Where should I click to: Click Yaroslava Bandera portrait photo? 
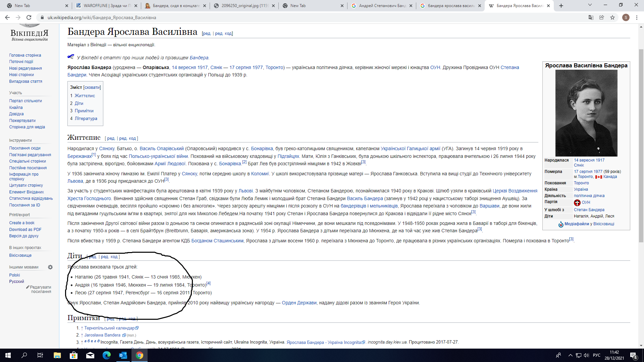pyautogui.click(x=586, y=113)
